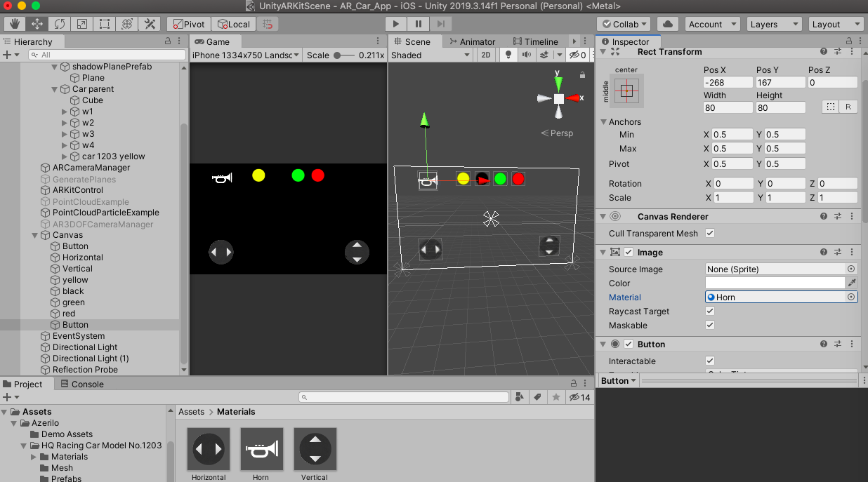Click the Pause button
The height and width of the screenshot is (482, 868).
[418, 24]
